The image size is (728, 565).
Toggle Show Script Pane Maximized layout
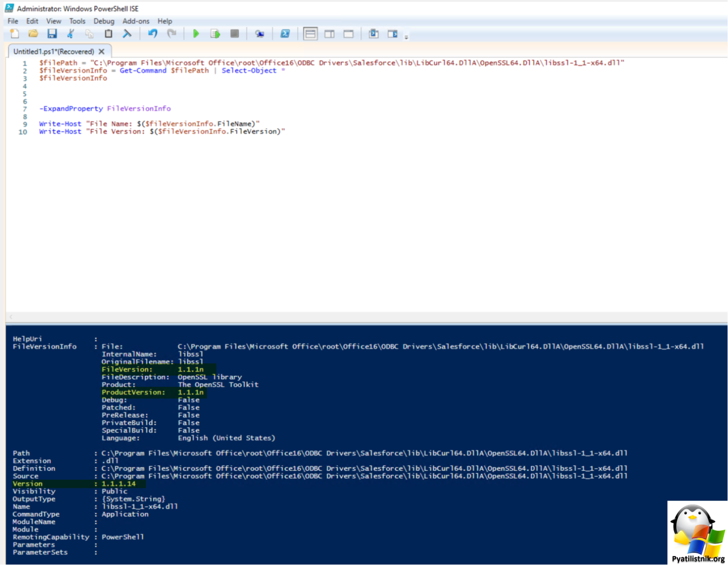pyautogui.click(x=348, y=34)
